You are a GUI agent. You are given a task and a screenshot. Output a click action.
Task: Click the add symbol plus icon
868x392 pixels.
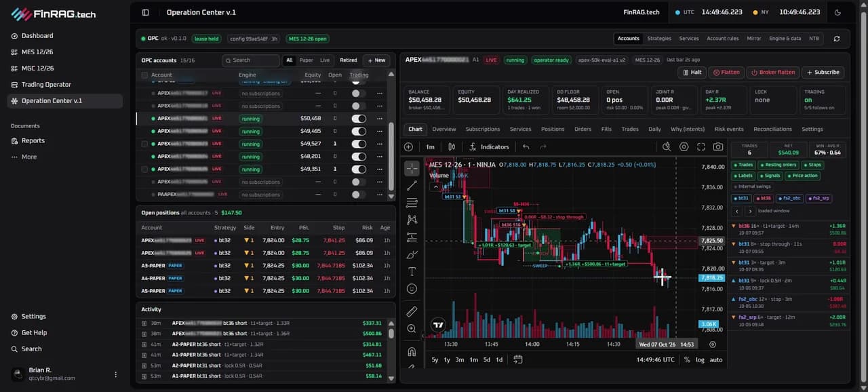coord(408,146)
